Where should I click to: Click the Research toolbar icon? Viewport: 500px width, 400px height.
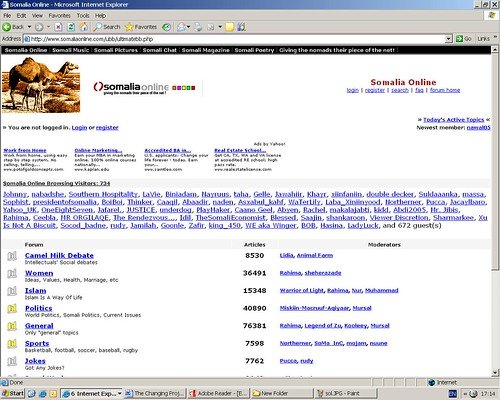point(241,27)
